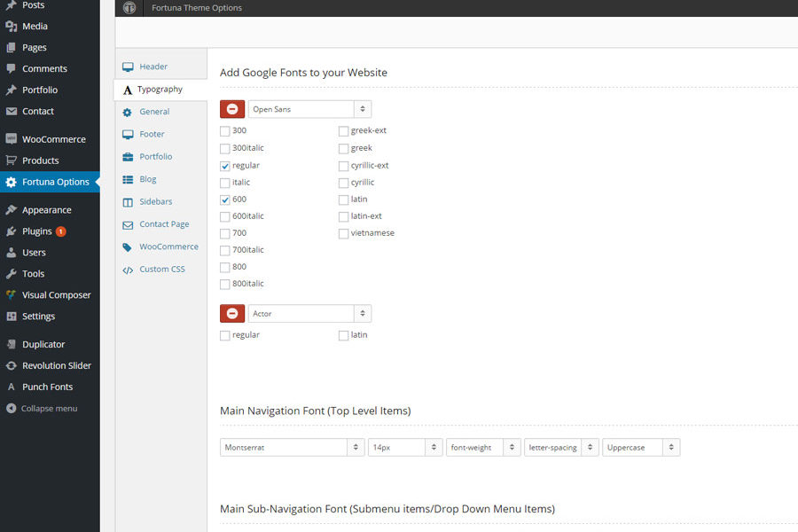
Task: Click the Plugins update badge showing 1
Action: (x=60, y=231)
